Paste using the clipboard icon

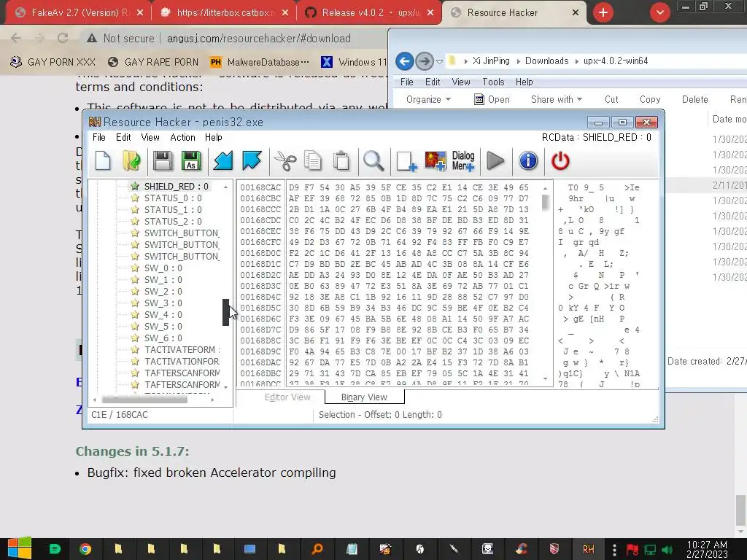(x=341, y=161)
